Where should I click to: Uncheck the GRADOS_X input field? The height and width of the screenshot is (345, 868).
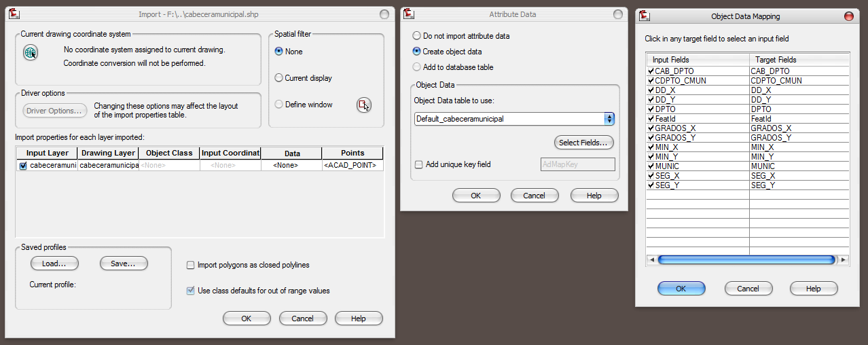(x=651, y=128)
